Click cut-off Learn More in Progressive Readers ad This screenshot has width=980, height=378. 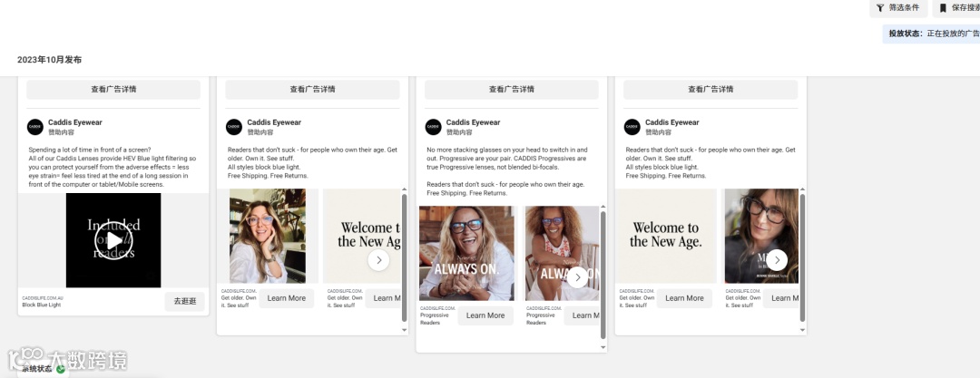pyautogui.click(x=582, y=315)
